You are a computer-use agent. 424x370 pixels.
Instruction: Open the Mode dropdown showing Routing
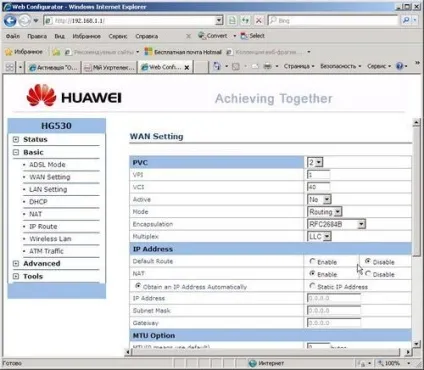[x=338, y=212]
